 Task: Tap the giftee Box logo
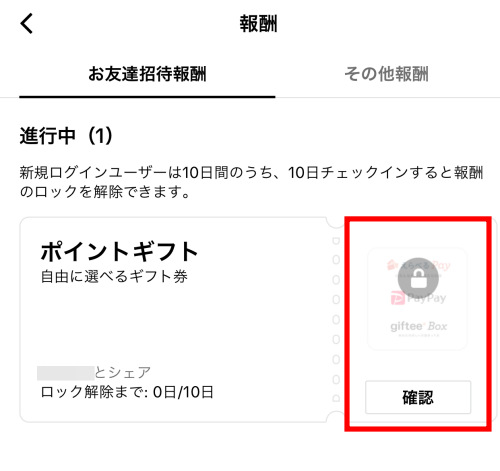coord(418,326)
